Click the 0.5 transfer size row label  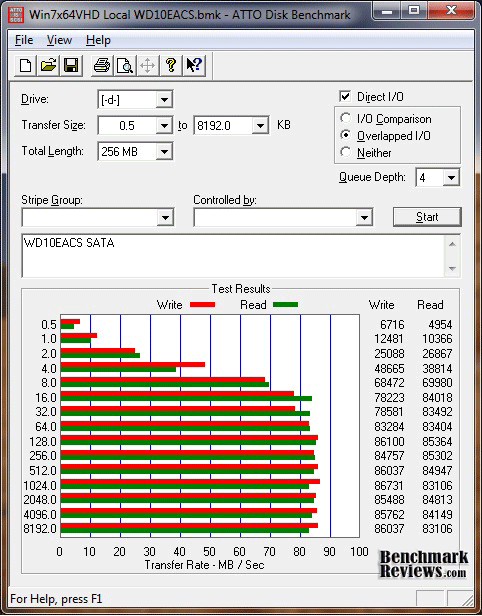click(49, 325)
